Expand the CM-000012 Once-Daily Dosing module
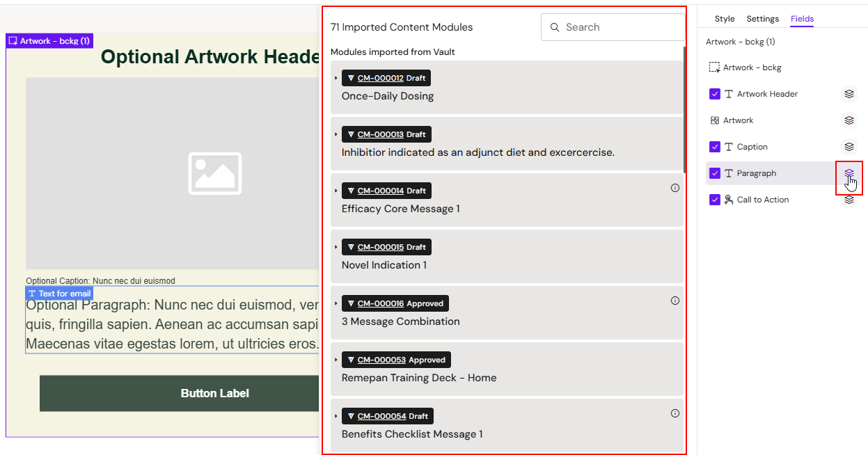This screenshot has height=455, width=868. coord(336,78)
